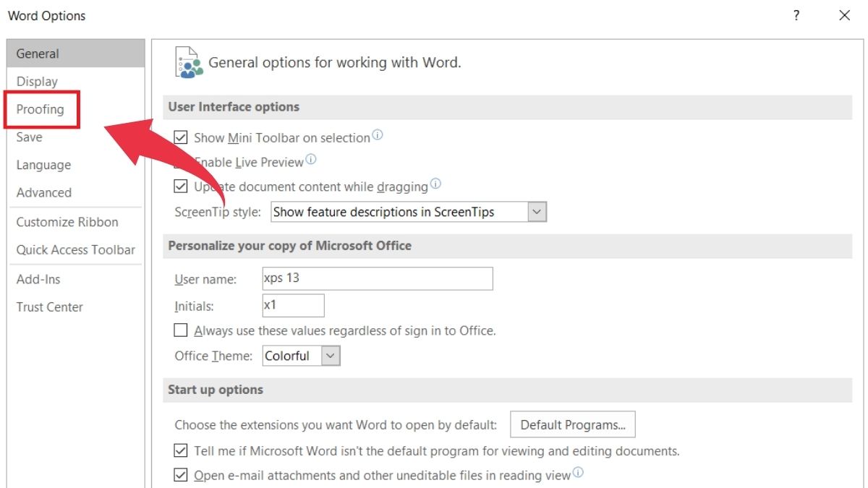Click info icon beside Enable Live Preview
The image size is (868, 488).
click(x=311, y=160)
